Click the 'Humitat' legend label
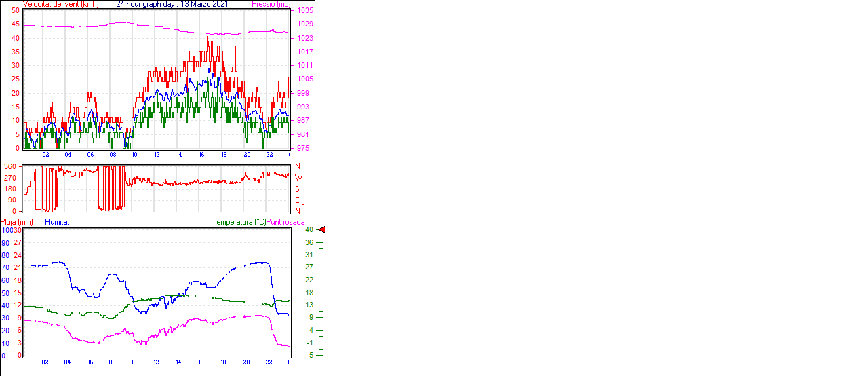The image size is (868, 376). (x=57, y=222)
